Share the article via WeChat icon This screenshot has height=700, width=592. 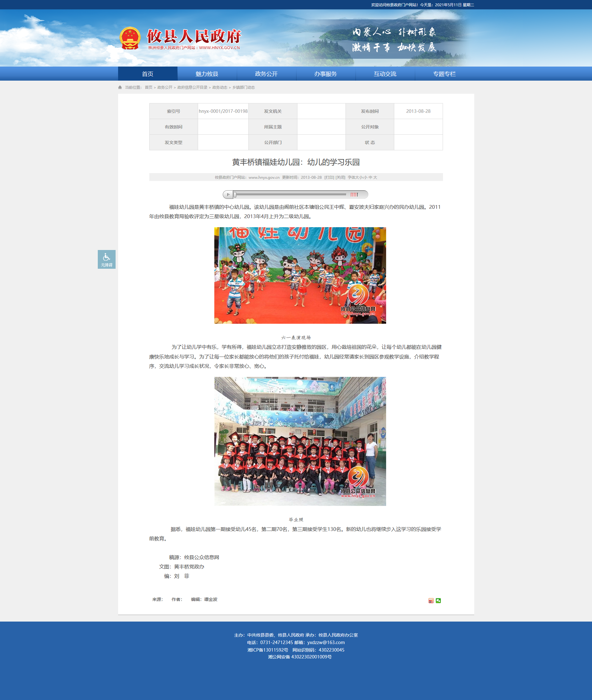click(438, 601)
